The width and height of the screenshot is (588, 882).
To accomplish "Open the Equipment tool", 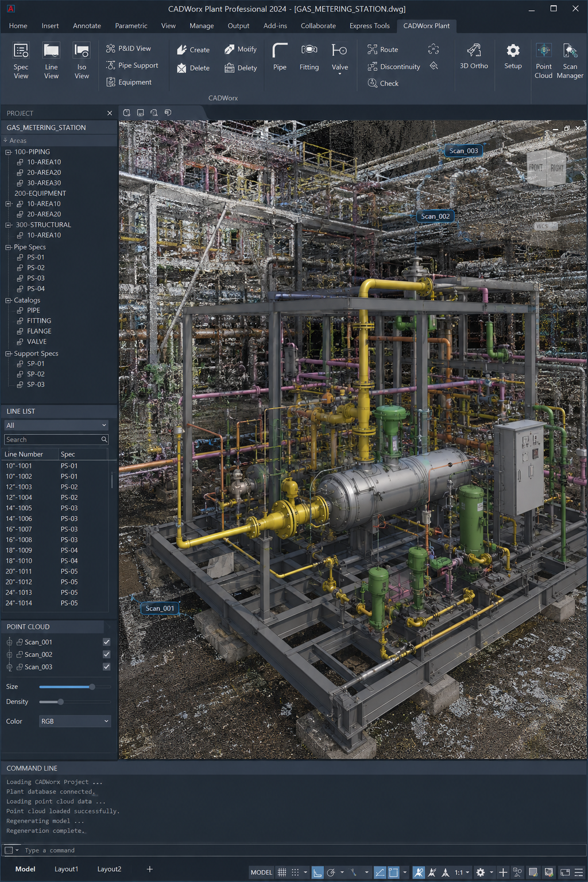I will 129,82.
